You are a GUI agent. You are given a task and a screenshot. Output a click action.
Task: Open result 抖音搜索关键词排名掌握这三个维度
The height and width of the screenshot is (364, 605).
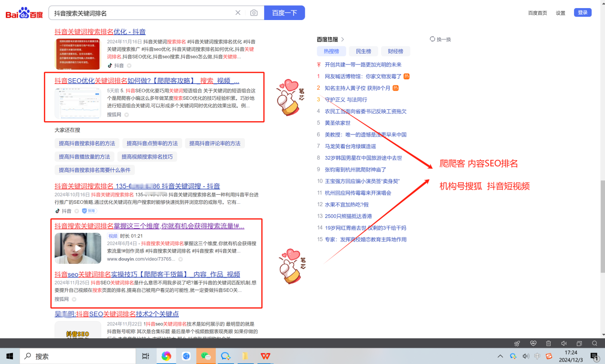pyautogui.click(x=149, y=226)
